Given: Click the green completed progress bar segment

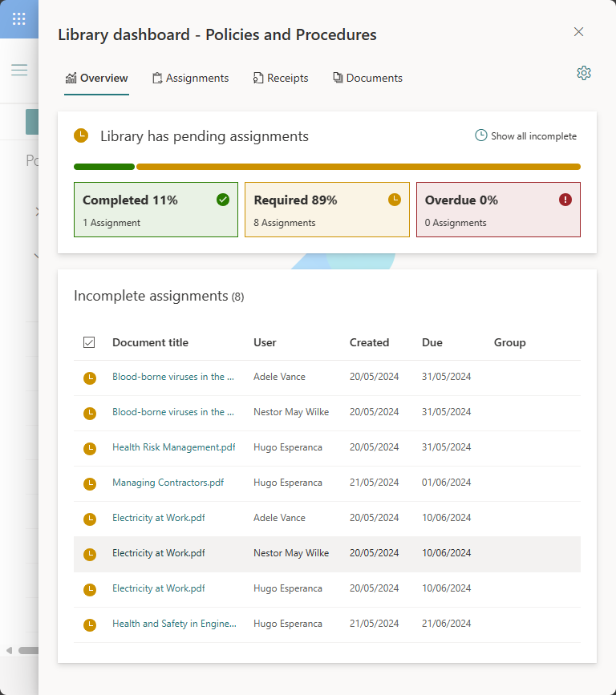Looking at the screenshot, I should click(104, 167).
